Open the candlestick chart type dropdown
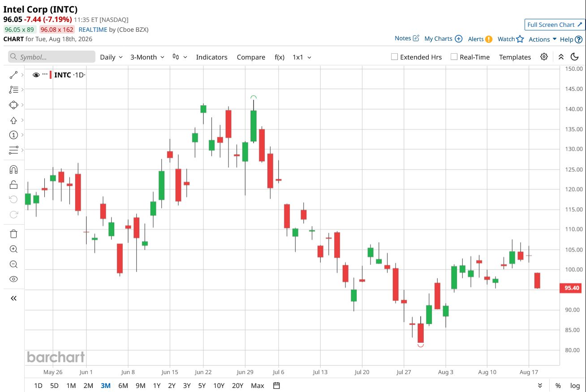Screen dimensions: 586x392 (180, 57)
